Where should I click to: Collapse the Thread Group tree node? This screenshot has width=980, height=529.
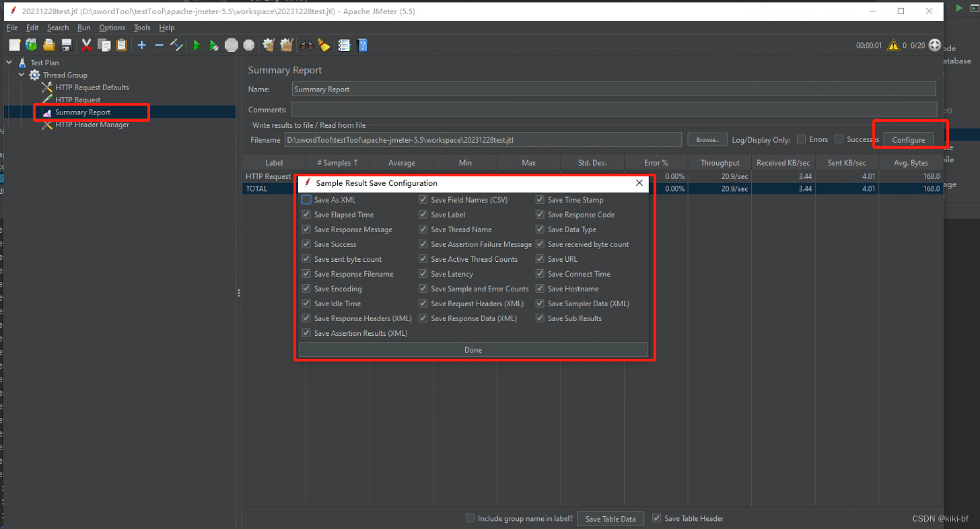[22, 75]
